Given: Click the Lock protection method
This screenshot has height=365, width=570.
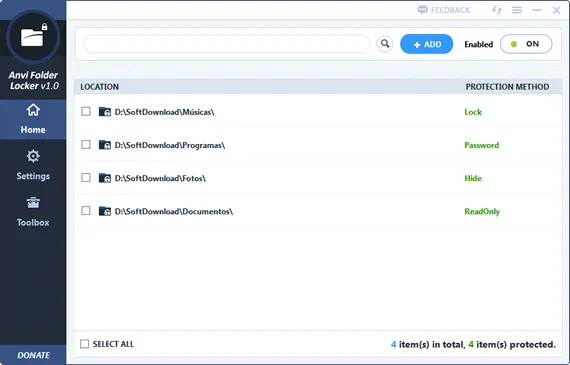Looking at the screenshot, I should (473, 112).
